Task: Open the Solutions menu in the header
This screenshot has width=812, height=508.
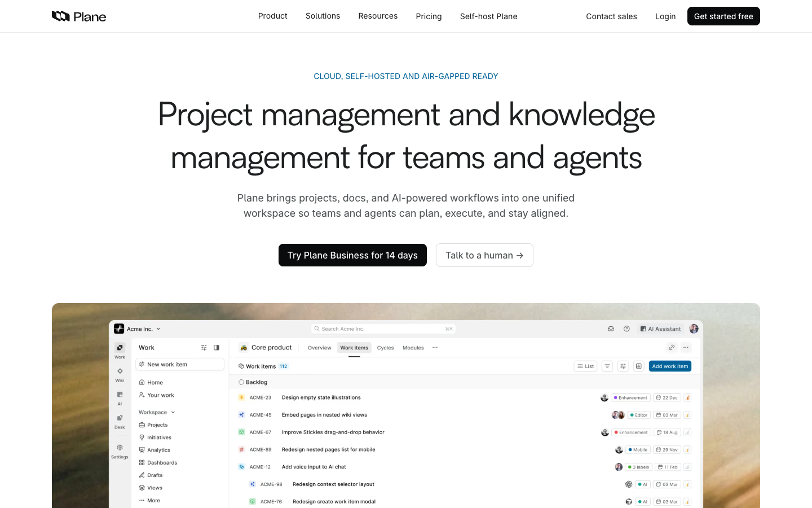Action: pyautogui.click(x=323, y=16)
